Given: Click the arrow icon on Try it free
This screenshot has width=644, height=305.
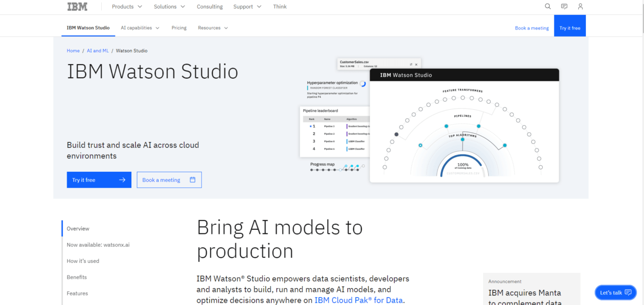Looking at the screenshot, I should click(x=122, y=179).
